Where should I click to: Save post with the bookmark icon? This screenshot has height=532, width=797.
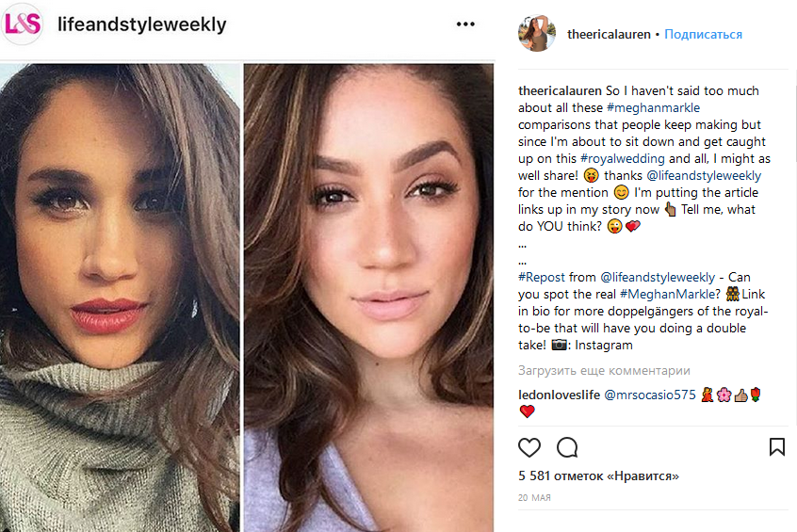776,446
